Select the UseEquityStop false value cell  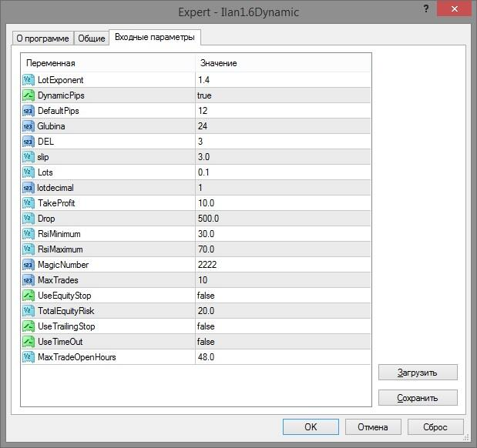(283, 296)
